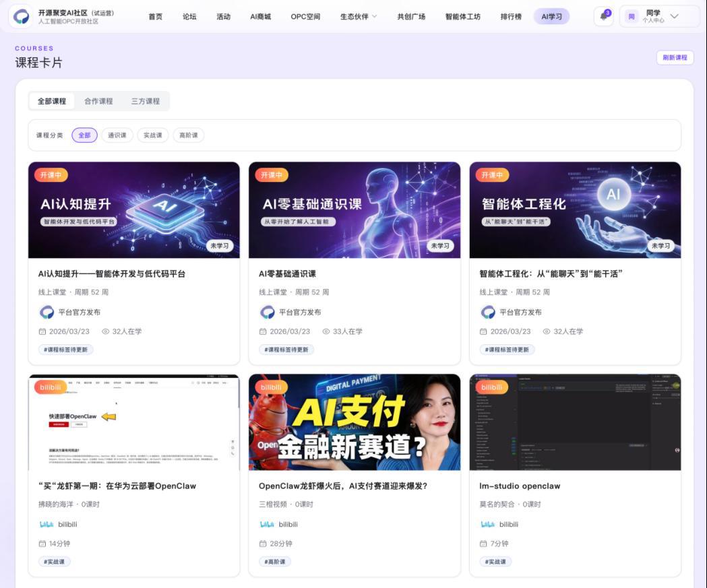Select the 高阶课 category filter
707x588 pixels.
pyautogui.click(x=189, y=135)
